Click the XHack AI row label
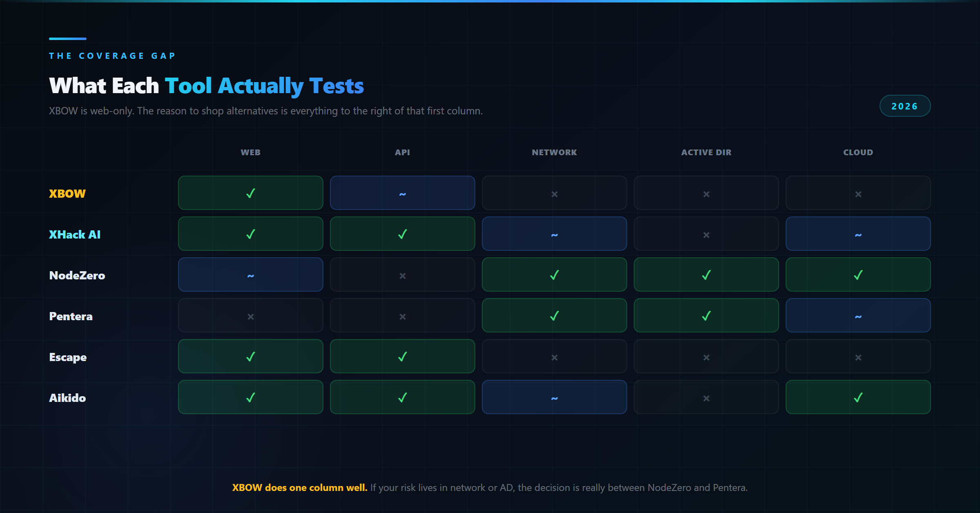The image size is (980, 513). [x=75, y=234]
